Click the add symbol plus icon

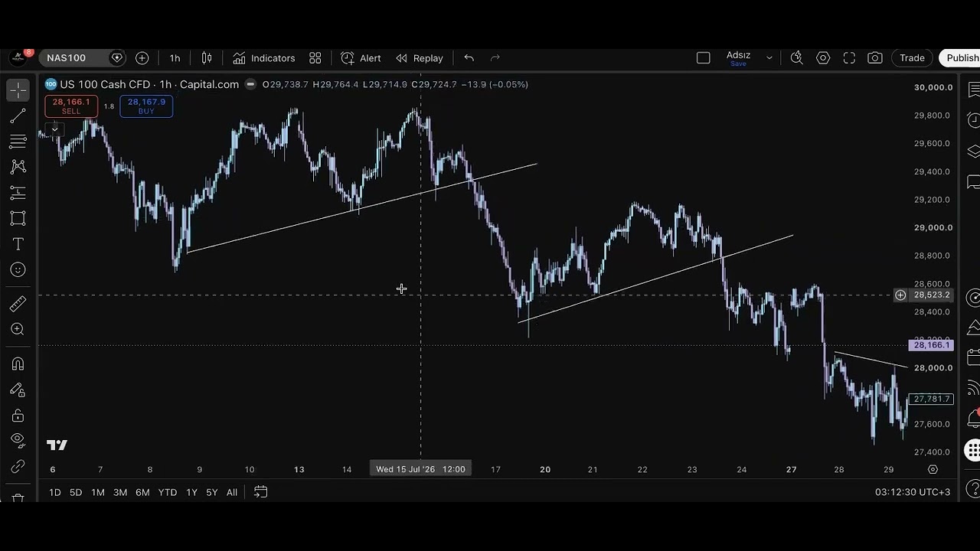click(x=142, y=58)
